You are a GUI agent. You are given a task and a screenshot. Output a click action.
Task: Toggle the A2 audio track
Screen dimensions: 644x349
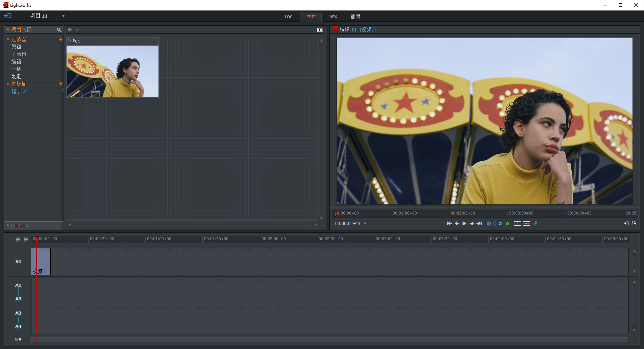pos(18,299)
